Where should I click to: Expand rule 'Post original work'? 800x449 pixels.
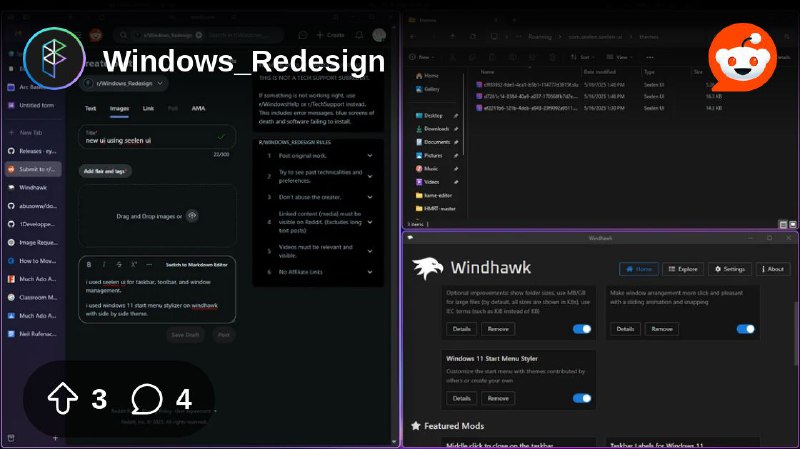click(370, 156)
